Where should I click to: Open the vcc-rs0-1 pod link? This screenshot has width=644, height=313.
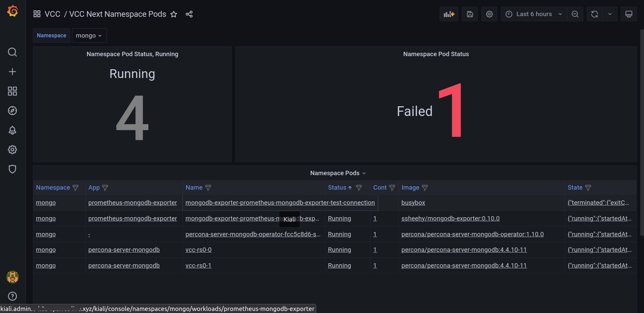[199, 266]
